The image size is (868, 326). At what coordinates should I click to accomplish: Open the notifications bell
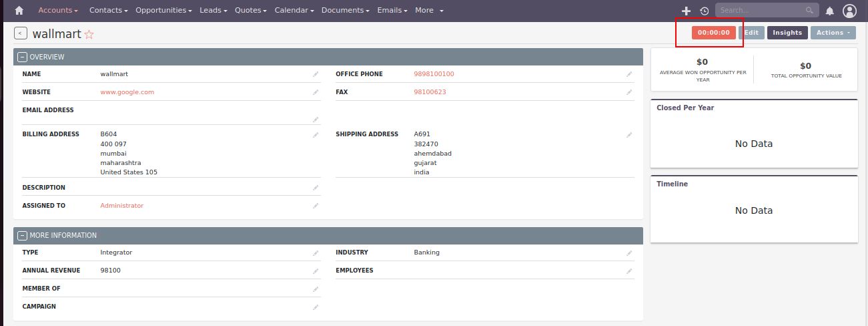coord(830,11)
